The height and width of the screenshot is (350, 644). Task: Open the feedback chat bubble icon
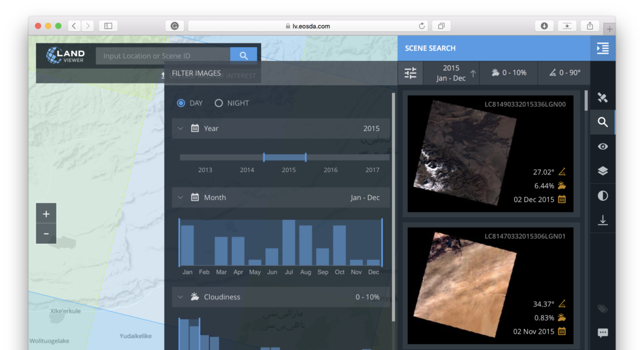click(x=602, y=332)
